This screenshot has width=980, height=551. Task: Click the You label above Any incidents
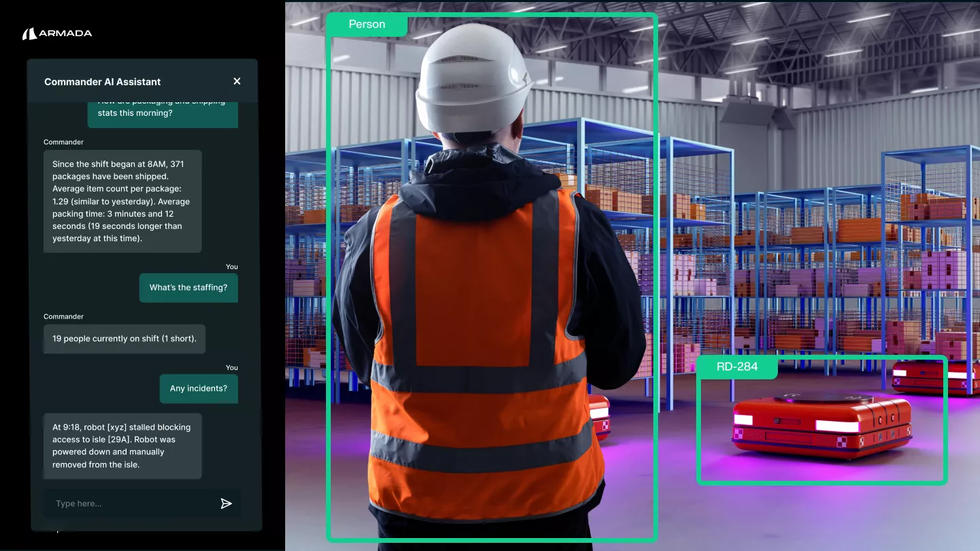(231, 367)
